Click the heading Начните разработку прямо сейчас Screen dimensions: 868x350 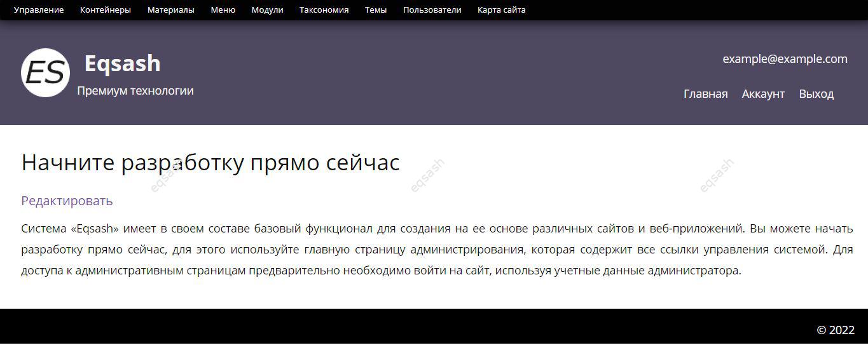tap(210, 163)
